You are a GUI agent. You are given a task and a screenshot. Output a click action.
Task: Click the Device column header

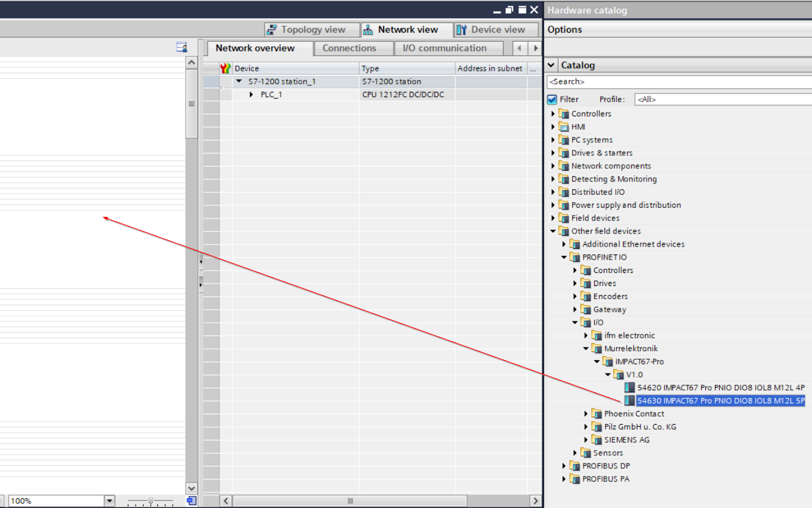point(296,68)
